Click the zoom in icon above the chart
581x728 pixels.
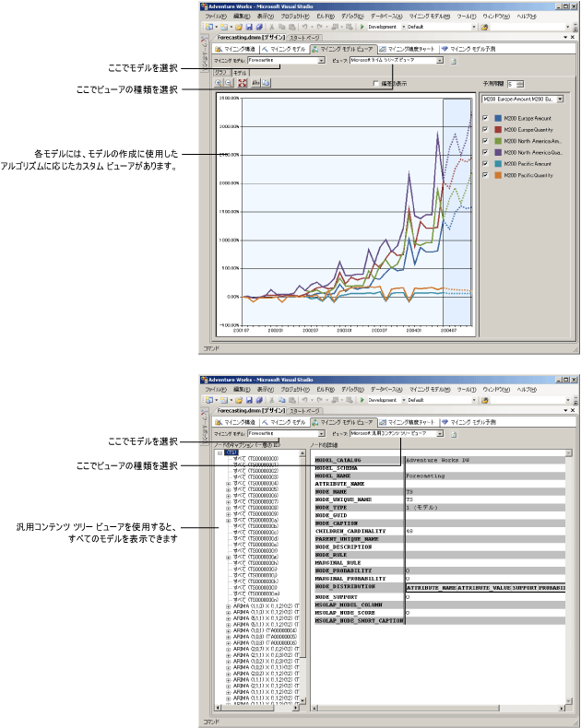click(x=218, y=82)
